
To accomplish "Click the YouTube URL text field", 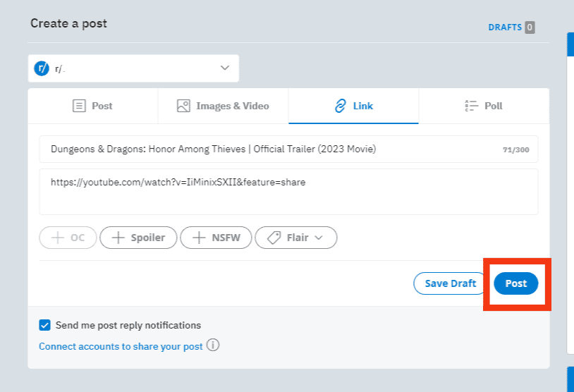I will coord(288,192).
